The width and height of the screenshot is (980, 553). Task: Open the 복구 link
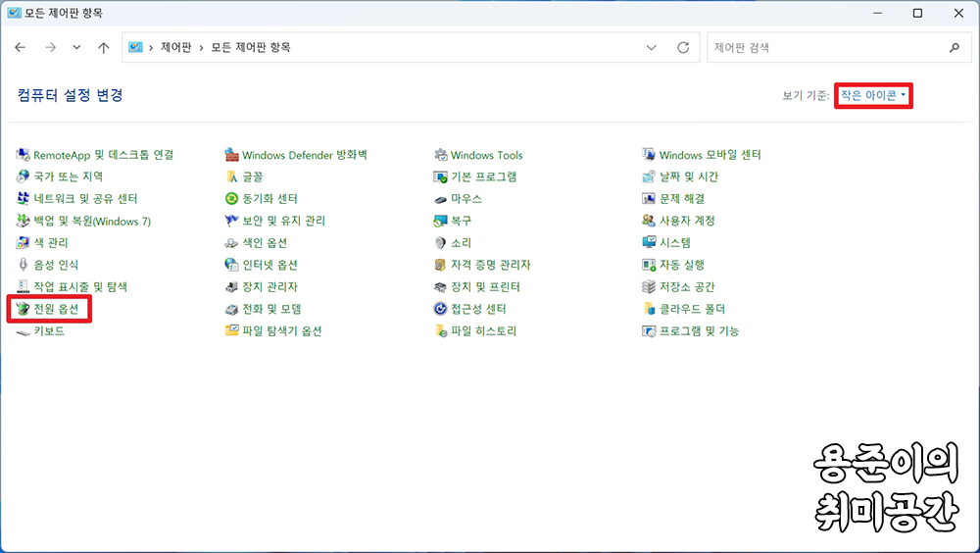pos(462,221)
